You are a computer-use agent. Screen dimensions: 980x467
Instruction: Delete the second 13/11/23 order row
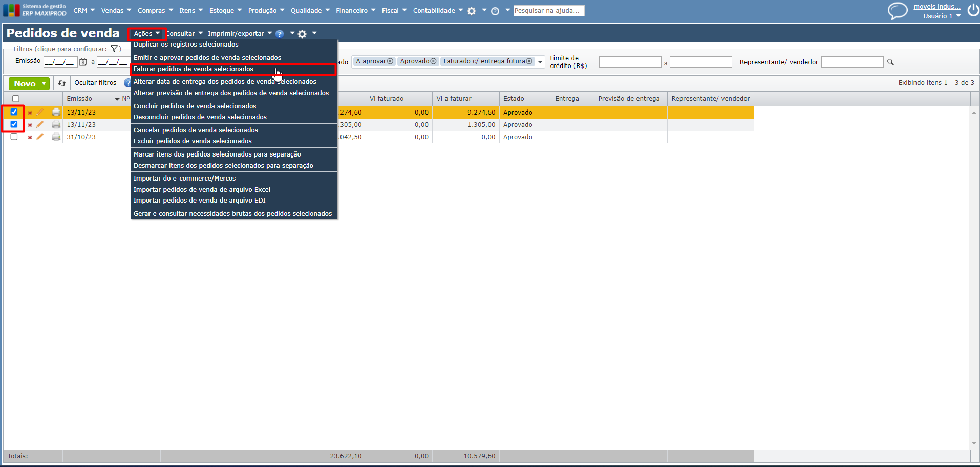(30, 125)
